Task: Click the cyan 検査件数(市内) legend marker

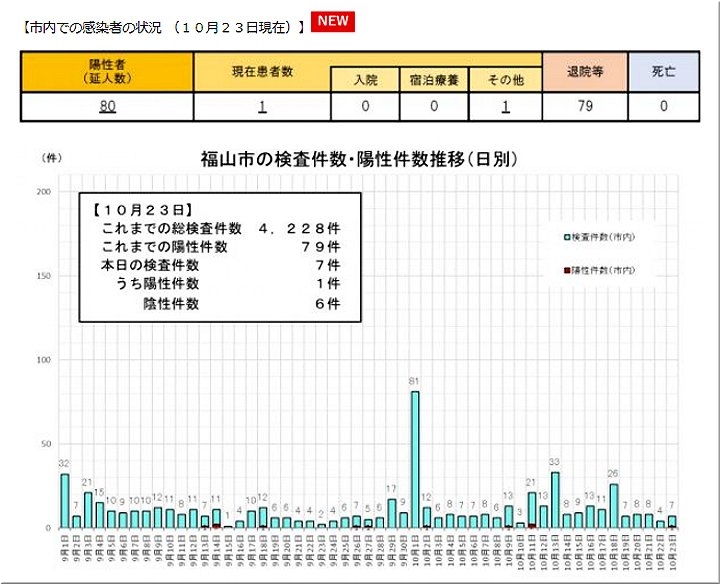Action: (x=566, y=237)
